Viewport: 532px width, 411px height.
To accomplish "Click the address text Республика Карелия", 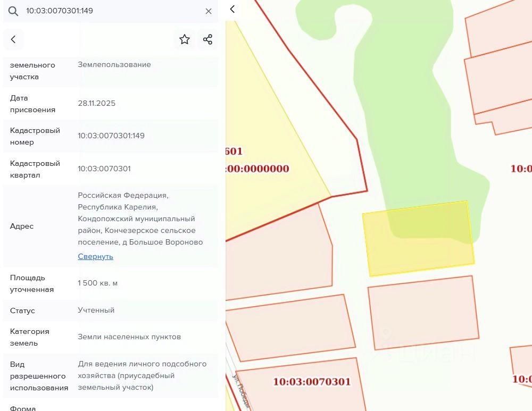I will (118, 207).
